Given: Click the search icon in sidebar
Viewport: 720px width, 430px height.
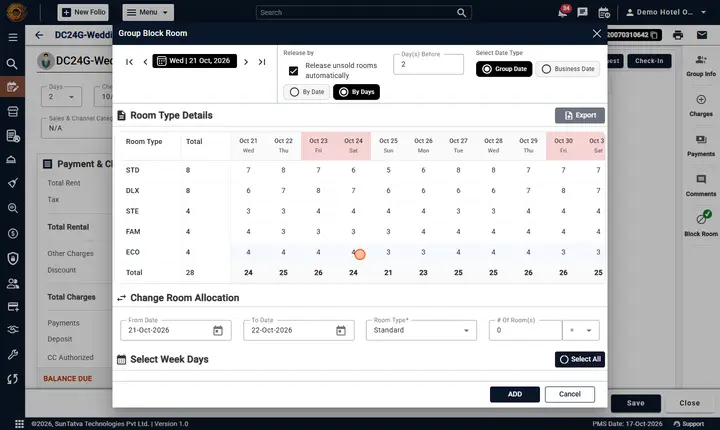Looking at the screenshot, I should (x=12, y=63).
